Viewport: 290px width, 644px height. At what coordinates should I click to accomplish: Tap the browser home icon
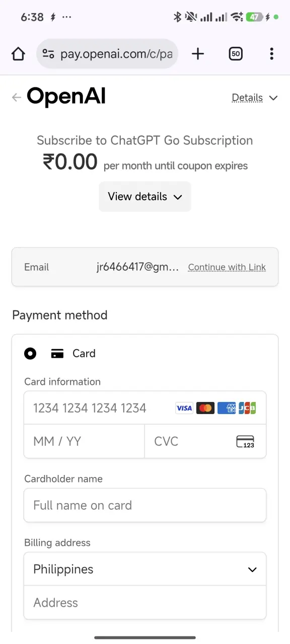point(18,54)
